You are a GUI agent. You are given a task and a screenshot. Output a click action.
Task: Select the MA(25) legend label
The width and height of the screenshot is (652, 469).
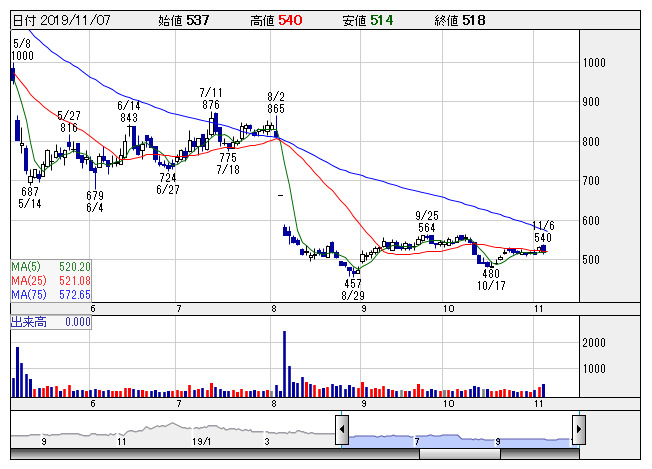click(51, 281)
